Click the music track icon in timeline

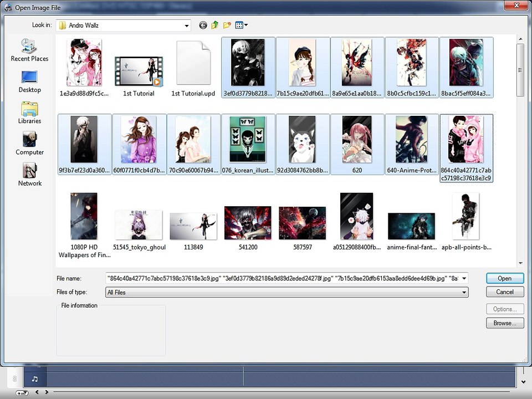(34, 378)
